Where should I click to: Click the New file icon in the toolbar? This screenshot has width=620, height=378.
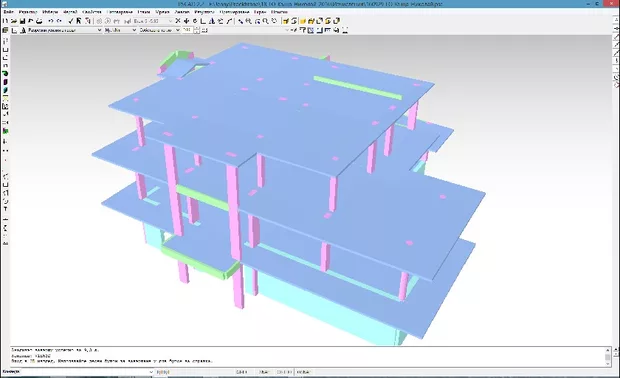[6, 21]
